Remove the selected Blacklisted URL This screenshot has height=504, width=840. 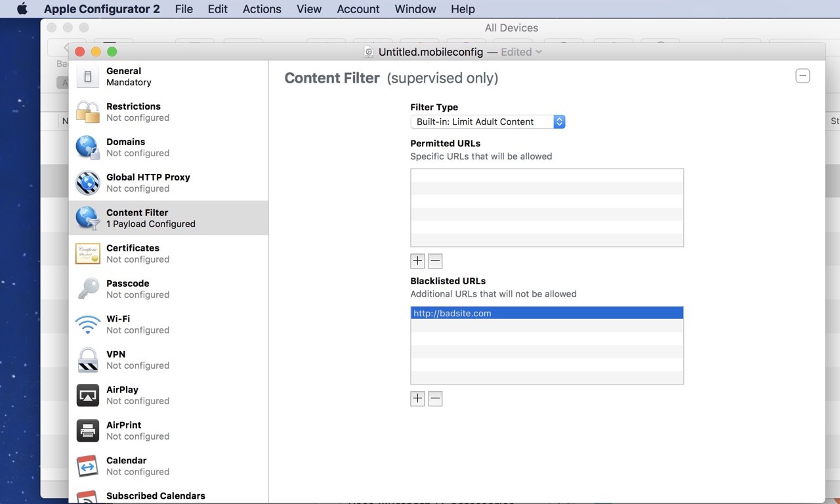pyautogui.click(x=435, y=399)
